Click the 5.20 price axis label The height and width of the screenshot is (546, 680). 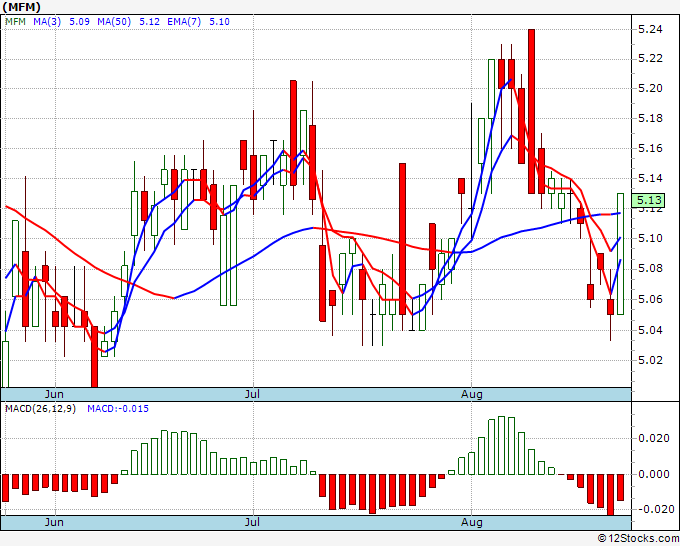coord(651,88)
